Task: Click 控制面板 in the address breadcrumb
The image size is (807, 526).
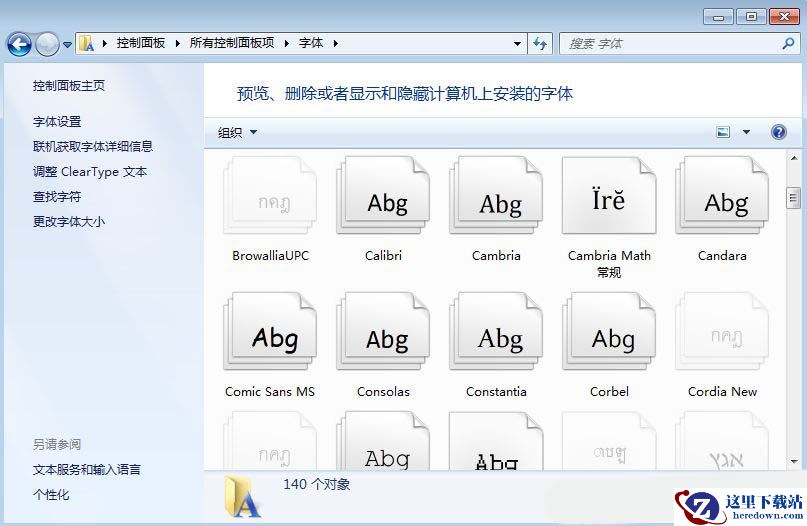Action: click(x=141, y=44)
